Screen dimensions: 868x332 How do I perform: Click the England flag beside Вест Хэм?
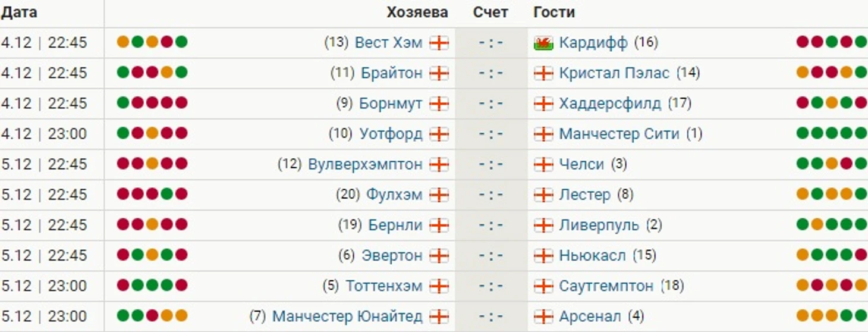(439, 43)
